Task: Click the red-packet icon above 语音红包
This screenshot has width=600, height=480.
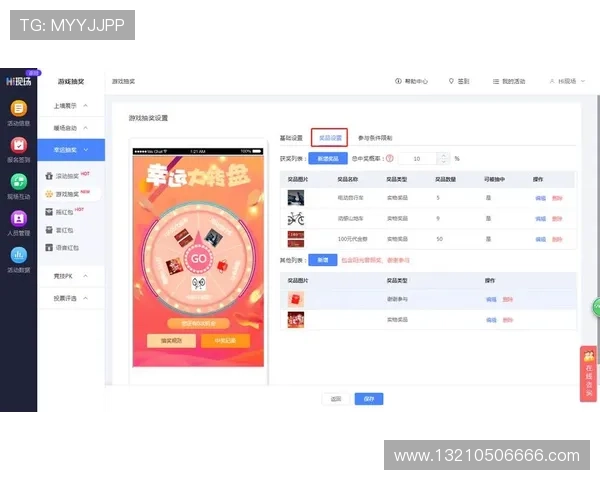Action: [x=49, y=230]
